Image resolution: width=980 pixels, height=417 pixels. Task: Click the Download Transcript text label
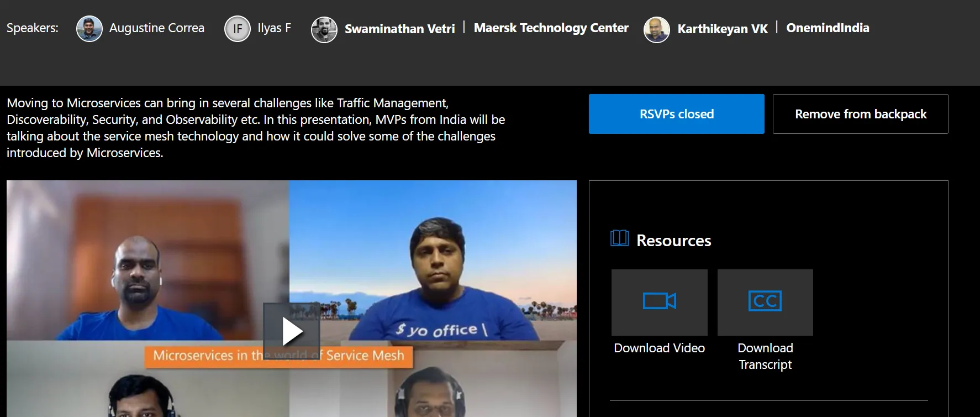click(765, 356)
